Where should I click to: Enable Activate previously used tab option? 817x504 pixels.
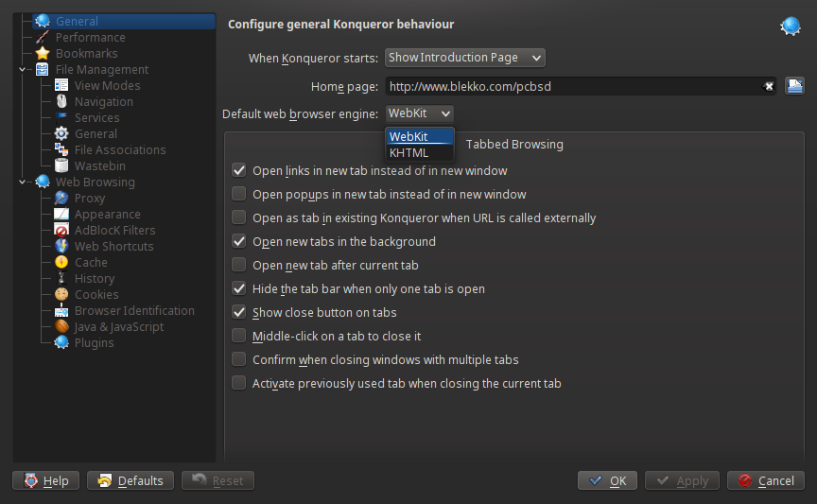(239, 383)
